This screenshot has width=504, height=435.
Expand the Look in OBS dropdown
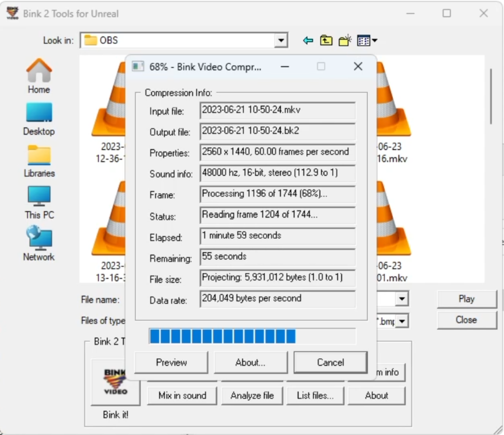tap(281, 41)
